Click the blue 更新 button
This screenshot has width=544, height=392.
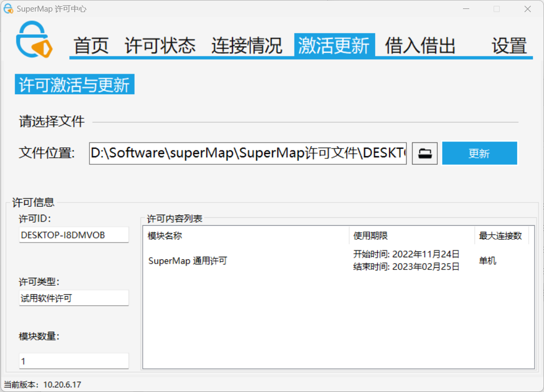pos(479,153)
